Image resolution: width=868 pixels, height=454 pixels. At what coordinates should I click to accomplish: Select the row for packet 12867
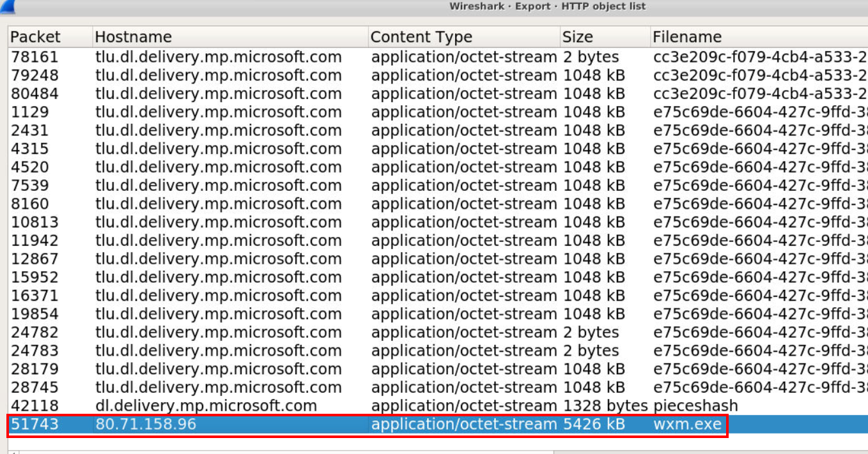click(x=438, y=259)
